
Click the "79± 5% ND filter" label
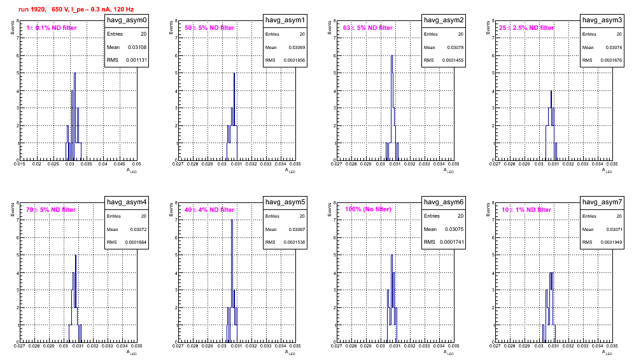tap(51, 210)
